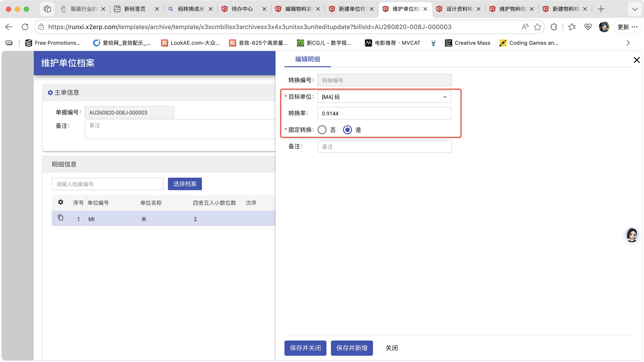Click the browser address bar URL
Screen dimensions: 644x362
click(x=250, y=27)
